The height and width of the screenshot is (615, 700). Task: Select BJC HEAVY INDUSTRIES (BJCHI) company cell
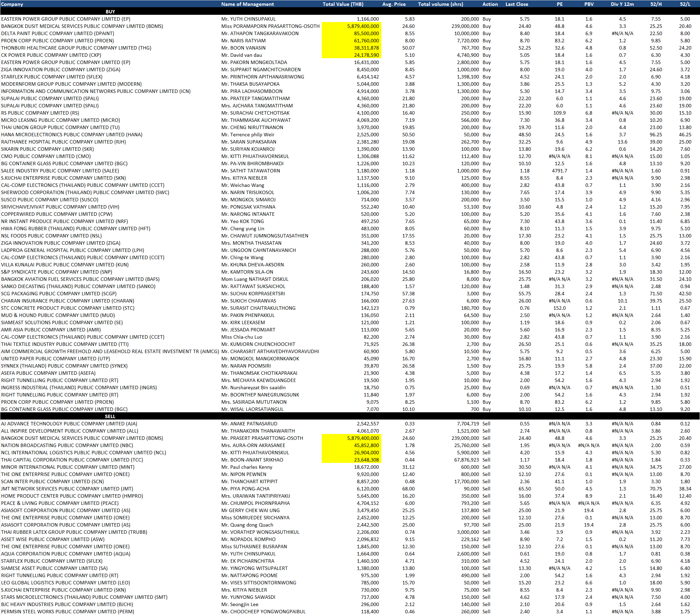click(67, 604)
